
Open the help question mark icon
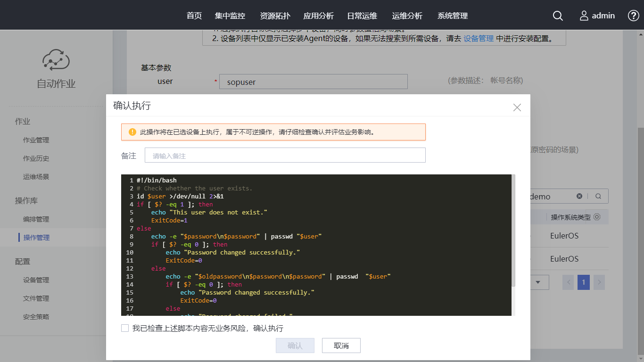click(x=633, y=16)
